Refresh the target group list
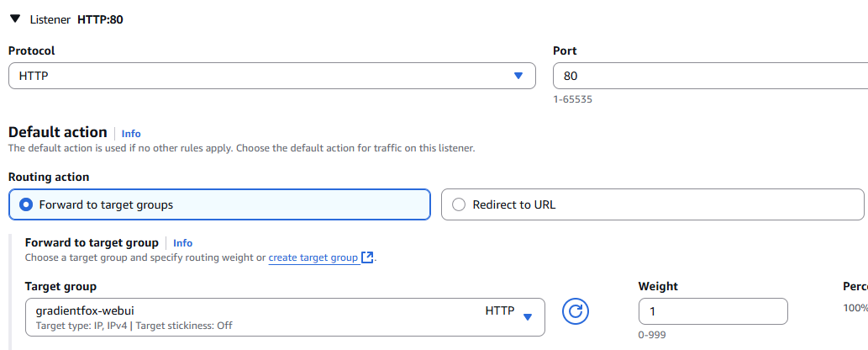The width and height of the screenshot is (868, 350). (x=576, y=311)
